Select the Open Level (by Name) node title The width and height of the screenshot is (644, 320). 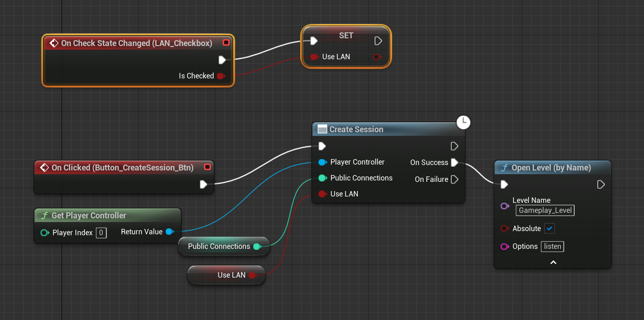pos(551,168)
